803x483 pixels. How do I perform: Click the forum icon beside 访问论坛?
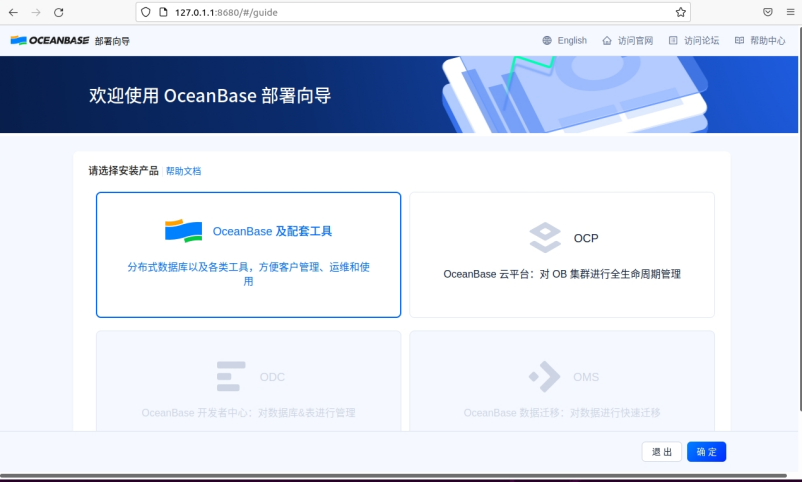click(x=673, y=40)
